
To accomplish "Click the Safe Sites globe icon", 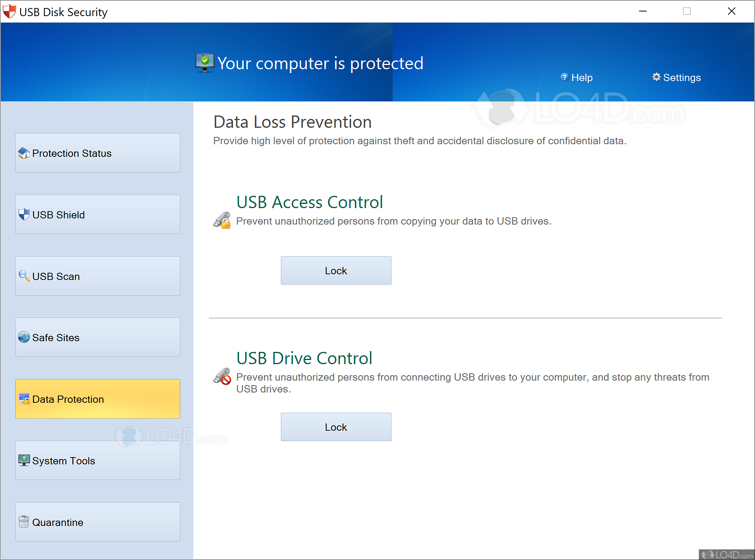I will tap(24, 337).
